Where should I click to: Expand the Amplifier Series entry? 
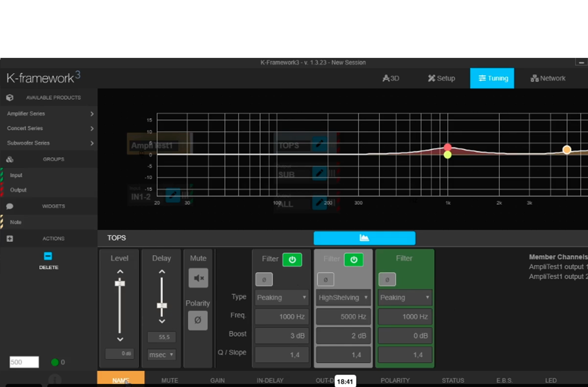point(92,113)
